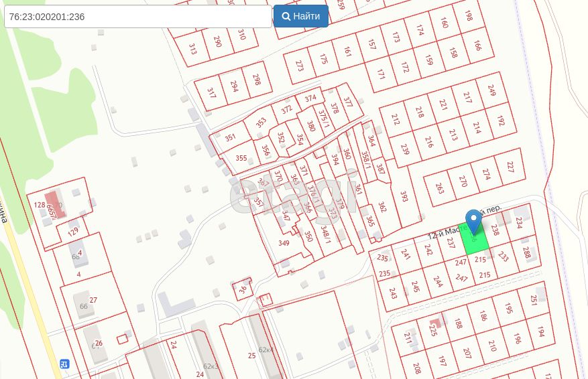
Task: Open the blue transit stop icon
Action: coord(64,364)
